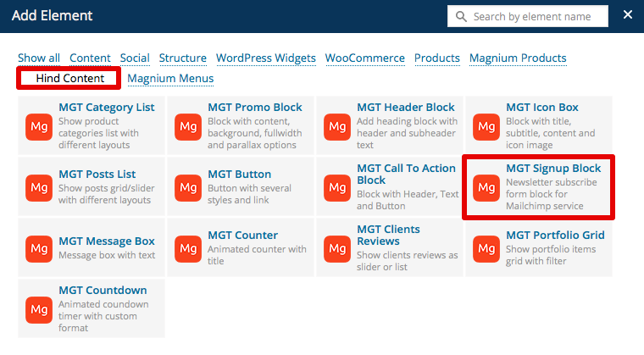The image size is (644, 355).
Task: Click the Mg icon beside MGT Promo Block
Action: [x=188, y=125]
